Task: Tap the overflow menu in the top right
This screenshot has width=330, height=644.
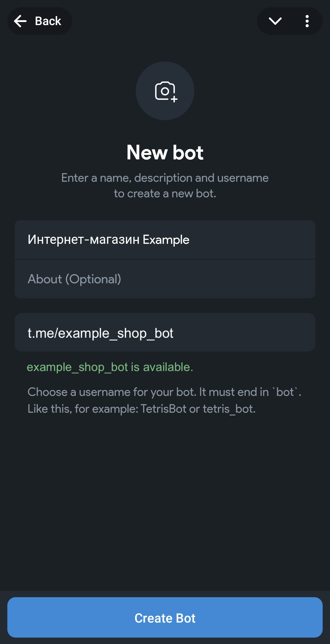Action: [x=307, y=21]
